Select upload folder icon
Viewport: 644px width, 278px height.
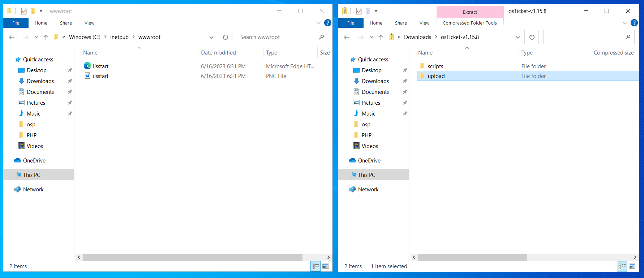pos(422,76)
